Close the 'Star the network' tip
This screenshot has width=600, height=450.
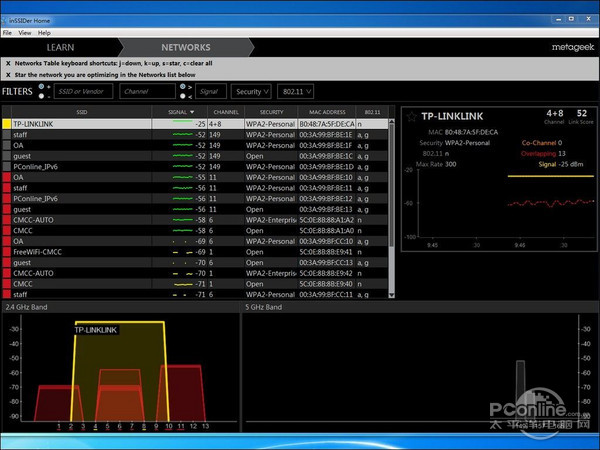(8, 74)
